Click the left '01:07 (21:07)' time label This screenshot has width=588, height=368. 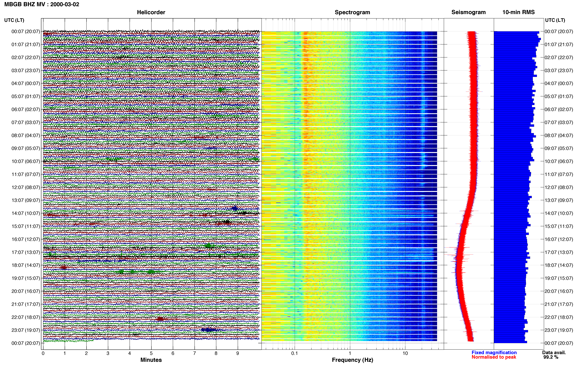[26, 45]
